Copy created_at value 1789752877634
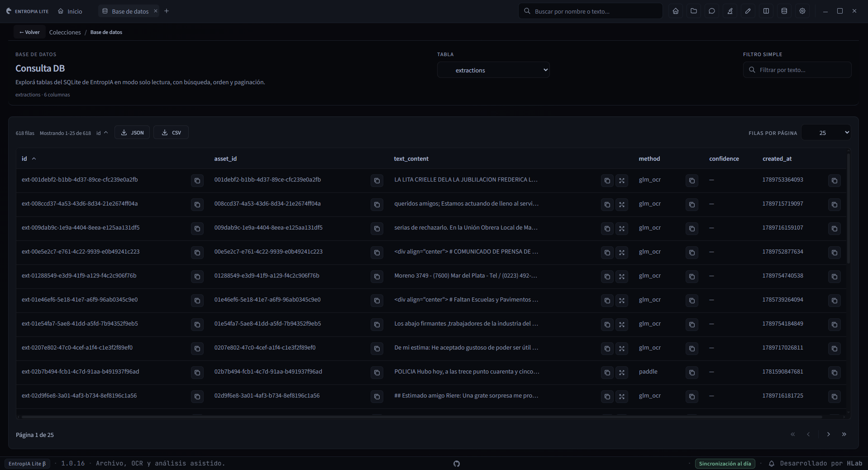868x470 pixels. coord(835,253)
